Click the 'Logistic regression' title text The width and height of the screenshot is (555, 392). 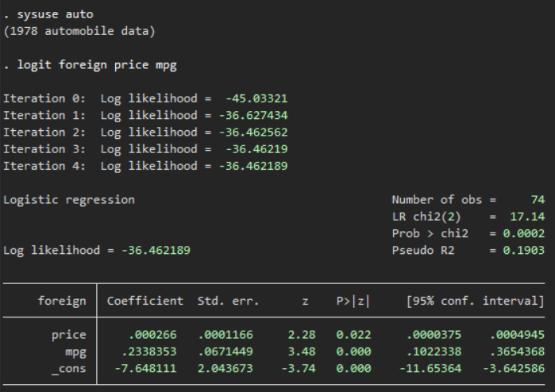click(x=69, y=200)
